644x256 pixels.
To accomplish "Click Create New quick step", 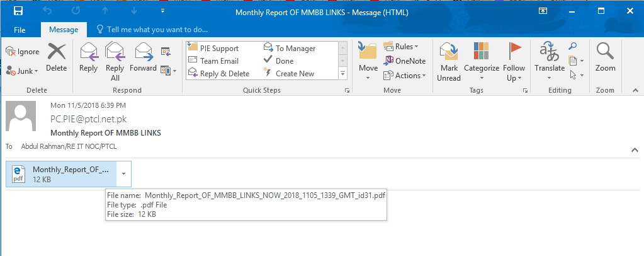I will point(289,74).
